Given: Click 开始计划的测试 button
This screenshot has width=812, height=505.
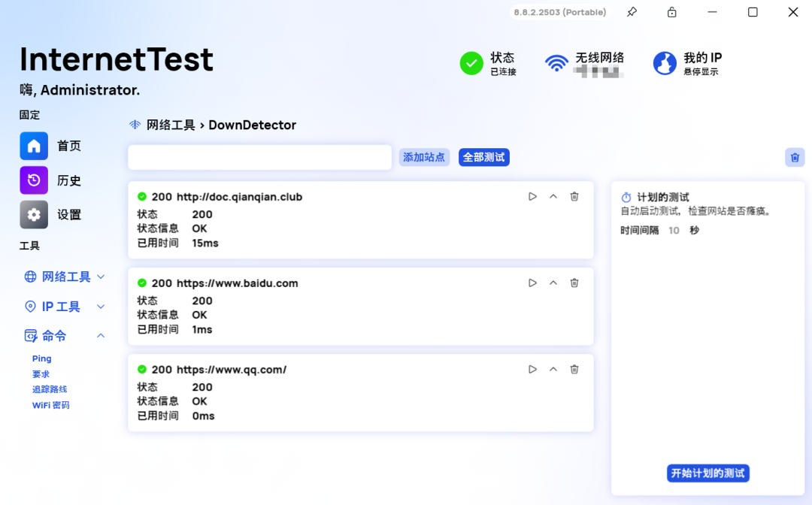Looking at the screenshot, I should [x=707, y=473].
